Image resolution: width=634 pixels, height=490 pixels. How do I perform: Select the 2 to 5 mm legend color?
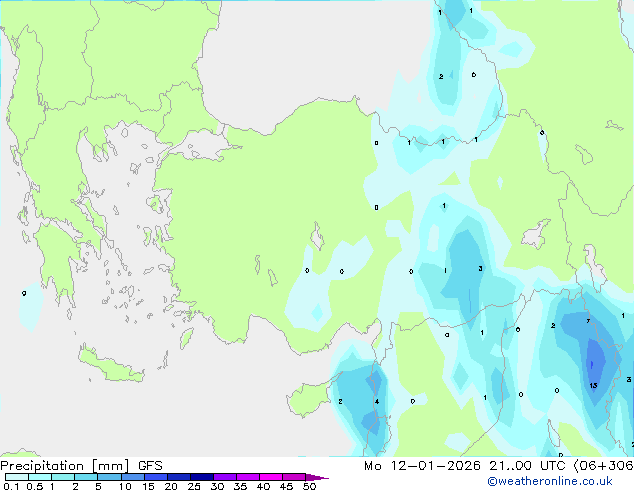tap(86, 477)
